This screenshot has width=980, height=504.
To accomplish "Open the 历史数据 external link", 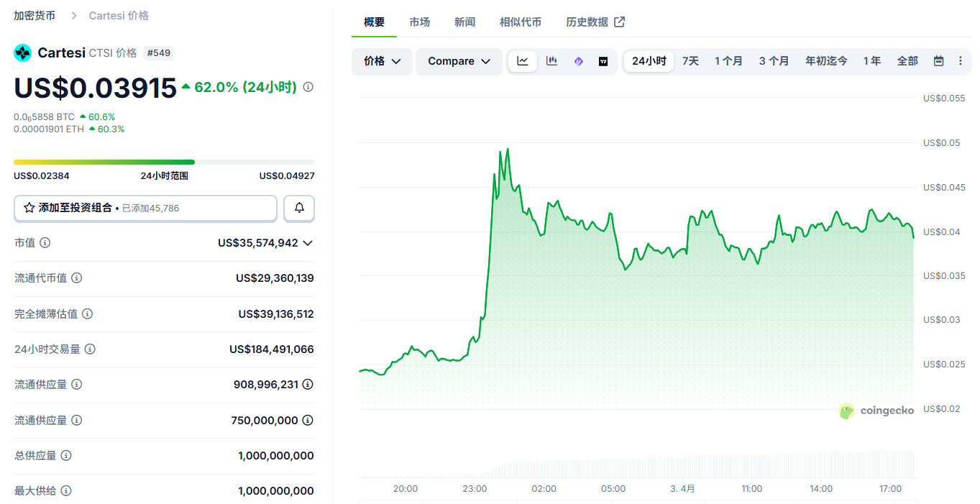I will (595, 22).
